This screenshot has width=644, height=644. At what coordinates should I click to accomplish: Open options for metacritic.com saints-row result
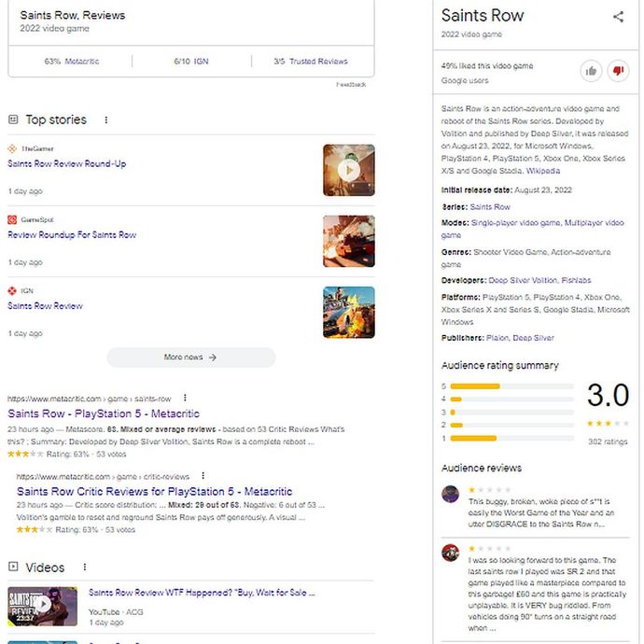(185, 398)
